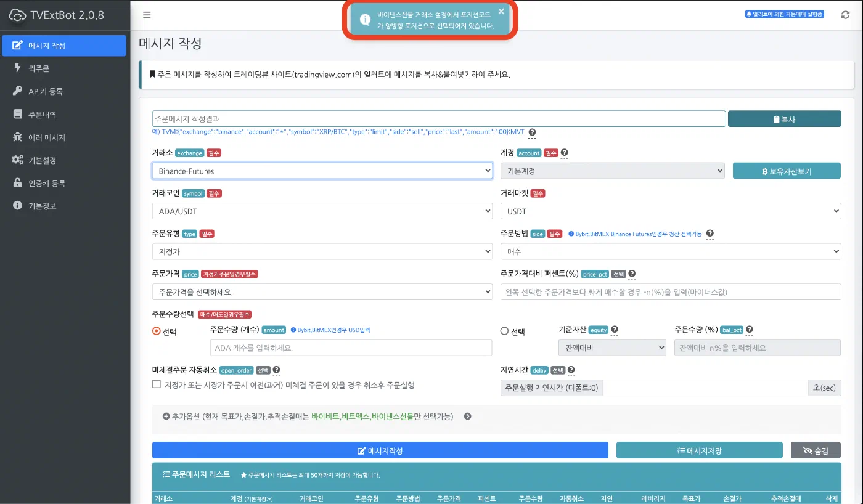Click the help icon next to 지연시간 delay
Viewport: 863px width, 504px height.
coord(571,370)
